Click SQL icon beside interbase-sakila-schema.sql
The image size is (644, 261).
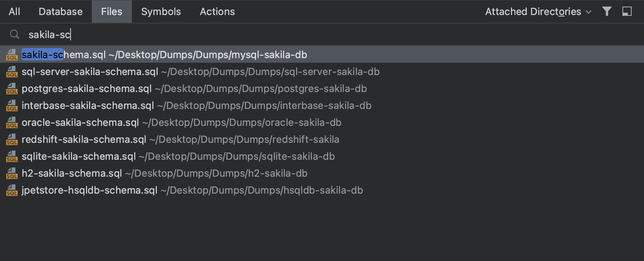point(12,105)
